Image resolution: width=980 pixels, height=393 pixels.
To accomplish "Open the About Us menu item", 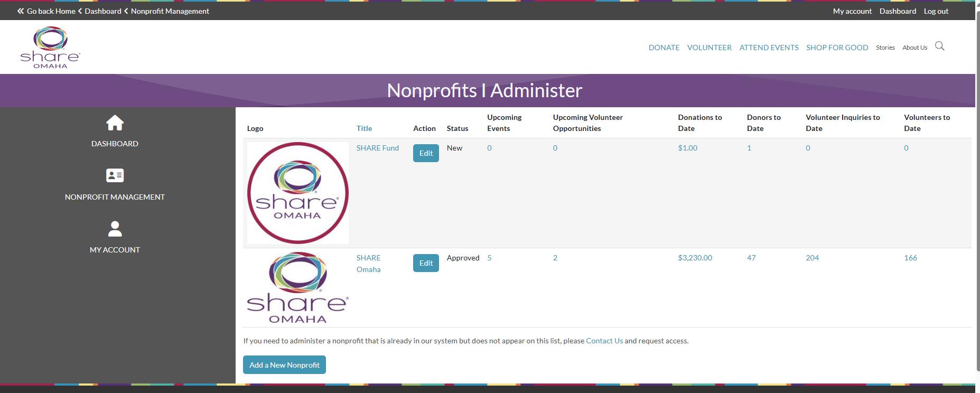I will (x=915, y=48).
